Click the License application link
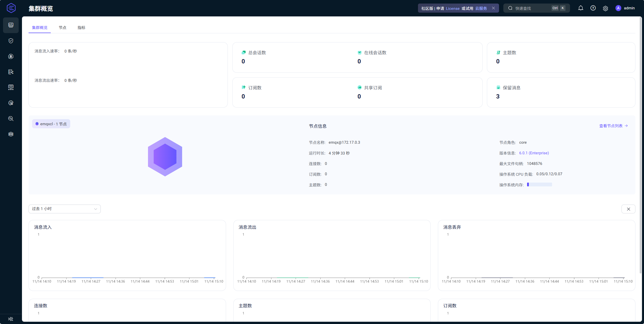 click(453, 8)
